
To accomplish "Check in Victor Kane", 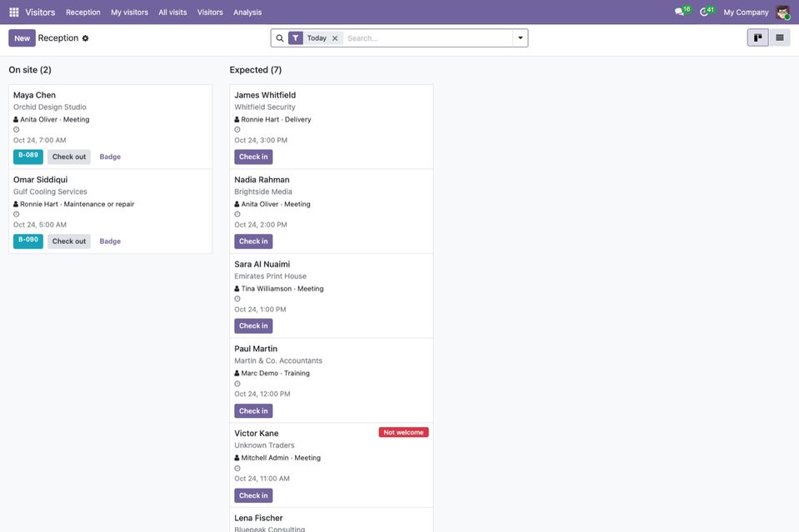I will (x=253, y=495).
